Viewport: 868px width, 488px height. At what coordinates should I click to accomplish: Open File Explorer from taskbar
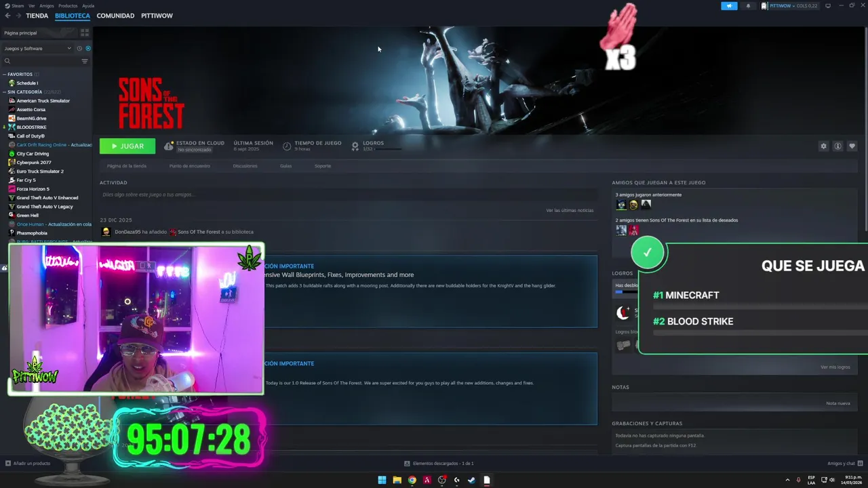point(397,480)
